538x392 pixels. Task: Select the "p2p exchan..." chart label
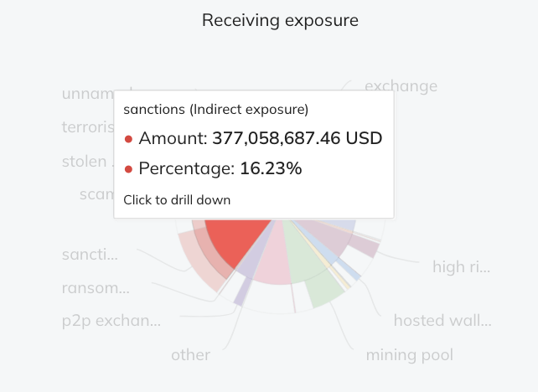[x=111, y=320]
